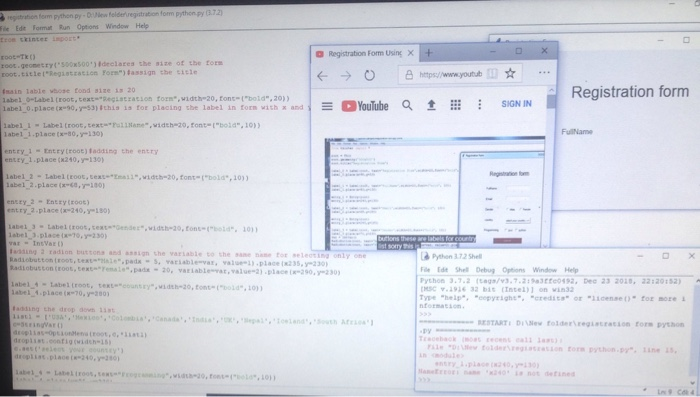This screenshot has width=700, height=397.
Task: Open the Options menu in IDLE editor
Action: pyautogui.click(x=88, y=27)
